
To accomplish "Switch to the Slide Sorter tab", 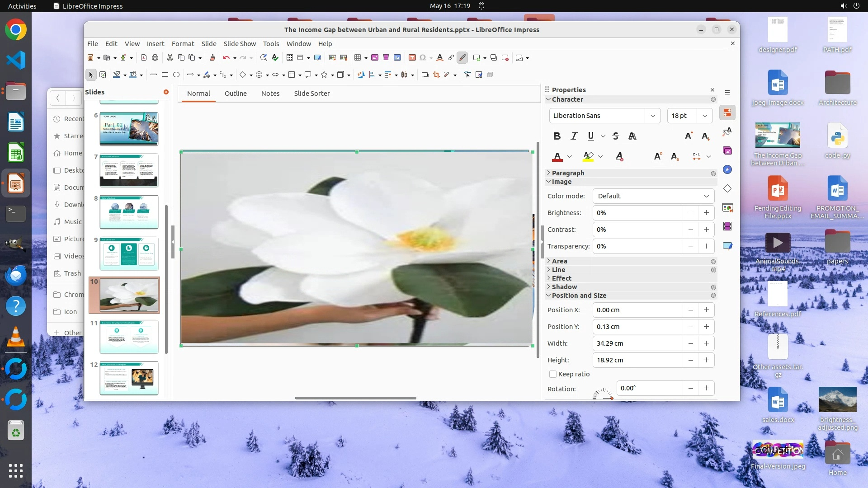I will click(311, 94).
